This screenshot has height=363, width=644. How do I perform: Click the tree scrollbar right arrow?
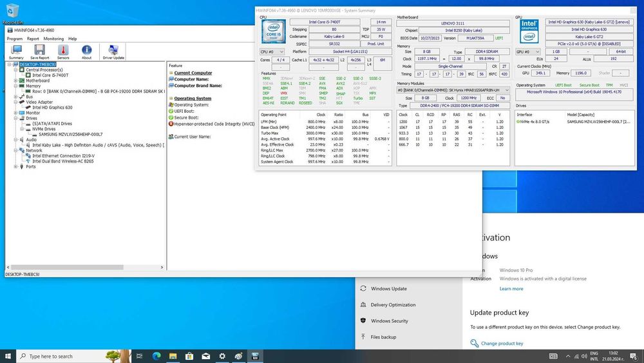[x=162, y=267]
